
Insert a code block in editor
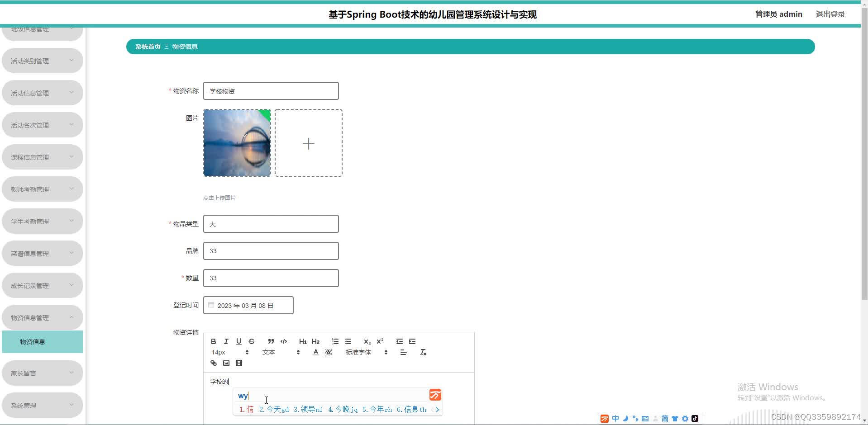pos(284,341)
